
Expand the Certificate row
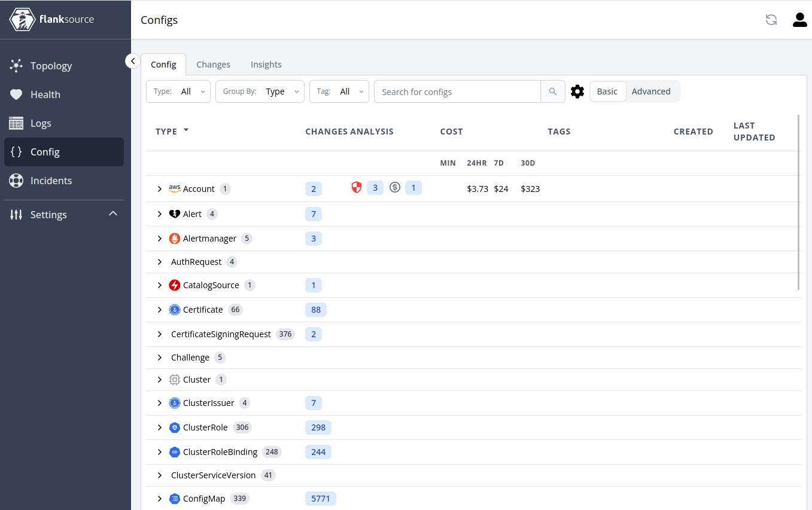coord(160,310)
